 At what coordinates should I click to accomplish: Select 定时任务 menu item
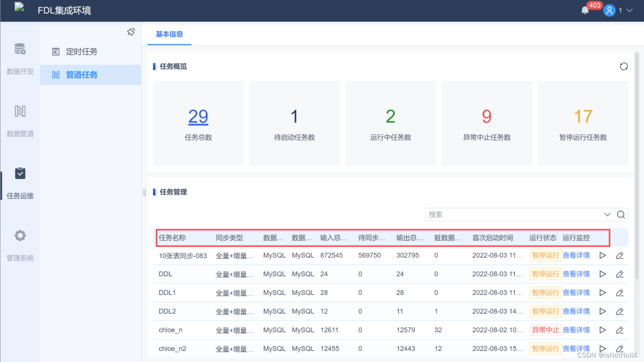coord(91,51)
